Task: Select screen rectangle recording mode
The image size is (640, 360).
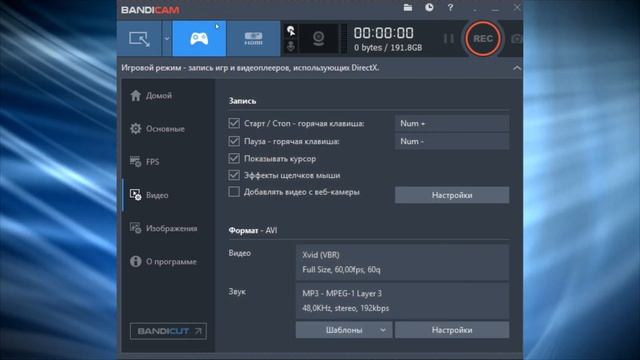Action: [x=139, y=39]
